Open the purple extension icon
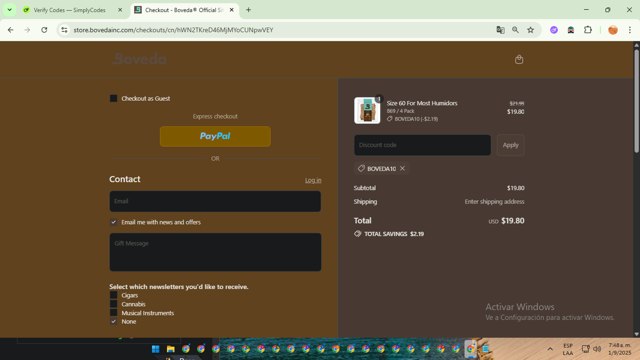 point(554,30)
